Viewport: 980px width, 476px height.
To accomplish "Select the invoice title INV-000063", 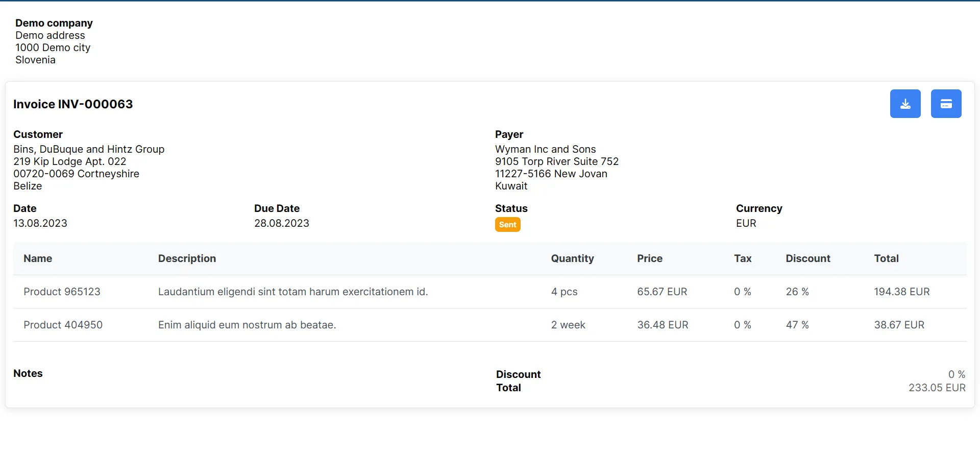I will coord(73,104).
